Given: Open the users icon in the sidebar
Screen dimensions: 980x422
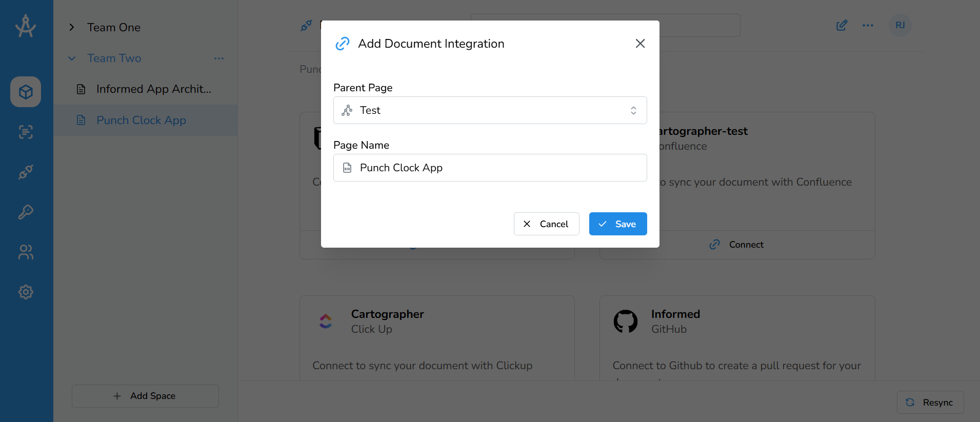Looking at the screenshot, I should (x=26, y=252).
